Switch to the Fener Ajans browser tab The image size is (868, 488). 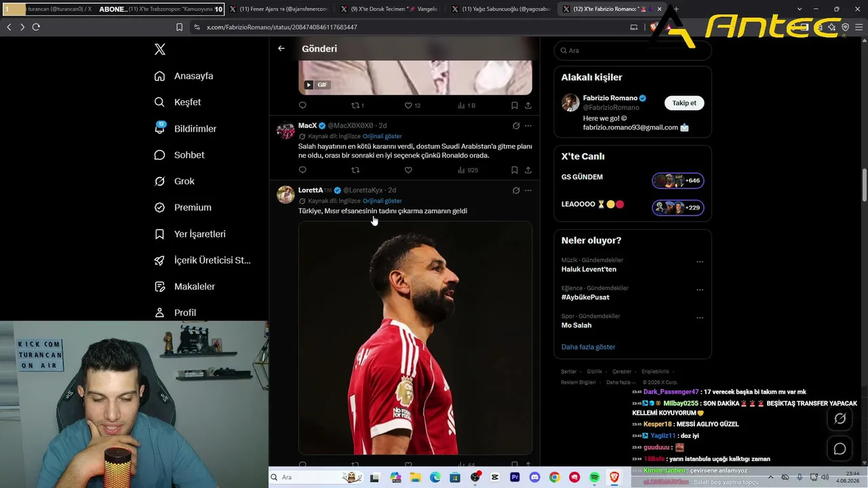[x=278, y=9]
